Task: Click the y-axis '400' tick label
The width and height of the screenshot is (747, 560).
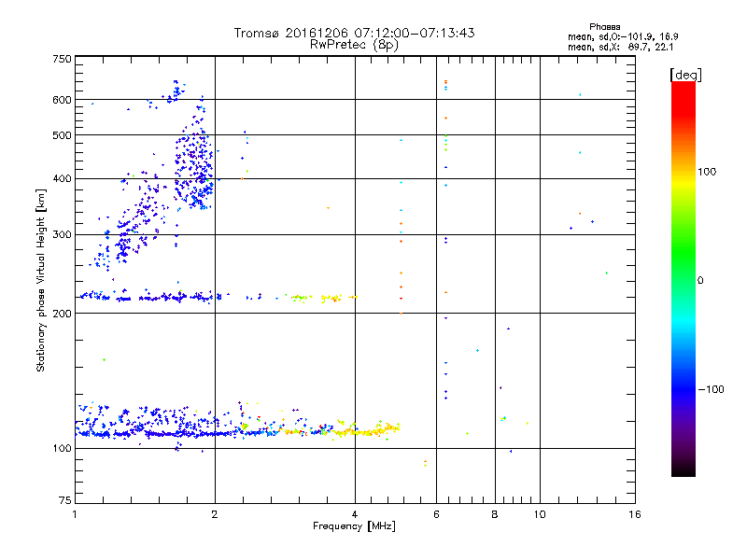Action: 62,179
